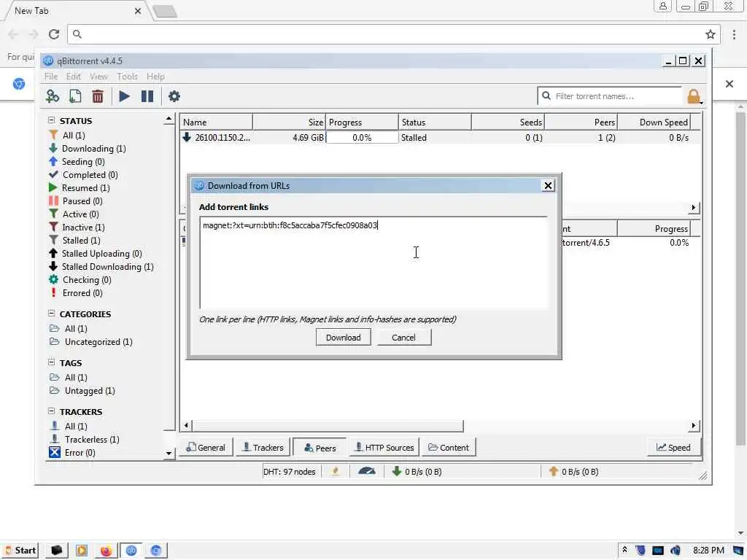The image size is (747, 560).
Task: Bookmark page with the star icon
Action: [711, 34]
